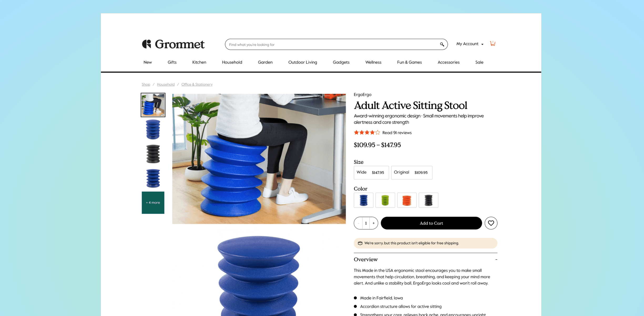Add product to wishlist with heart icon
644x316 pixels.
[x=491, y=223]
